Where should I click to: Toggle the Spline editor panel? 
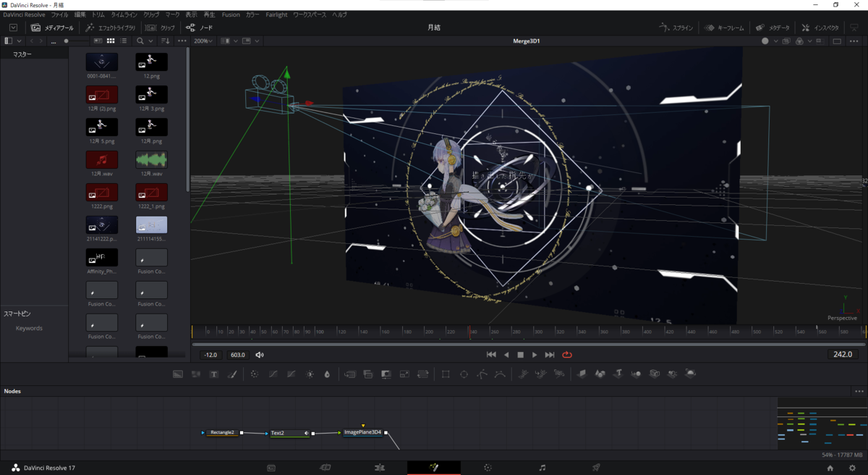pos(677,28)
